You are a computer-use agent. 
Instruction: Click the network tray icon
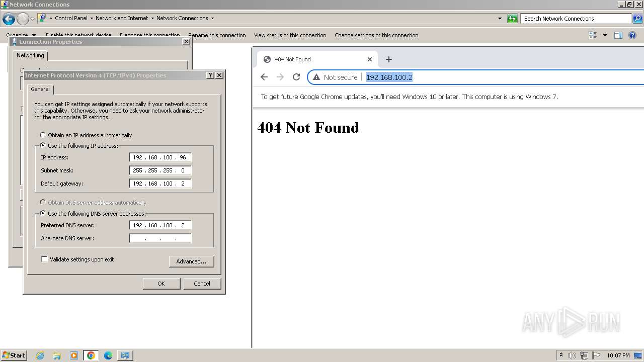584,355
